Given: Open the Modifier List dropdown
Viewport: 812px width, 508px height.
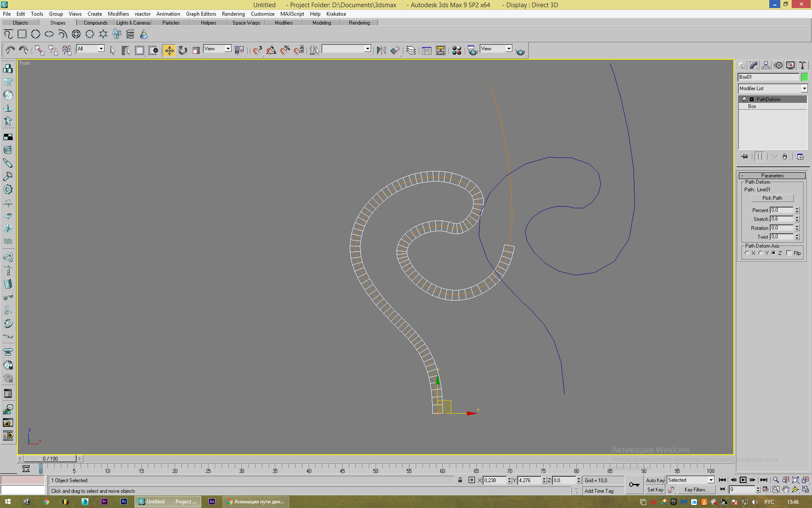Looking at the screenshot, I should [x=804, y=88].
